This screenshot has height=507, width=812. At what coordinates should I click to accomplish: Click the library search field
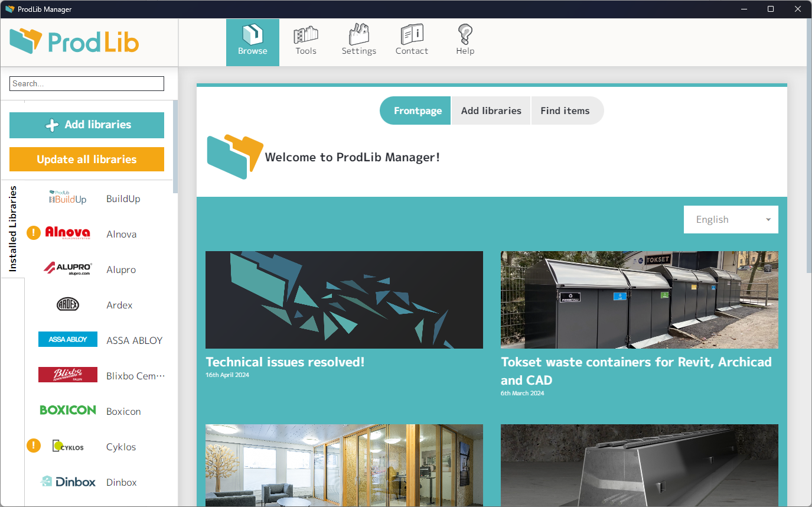coord(87,84)
